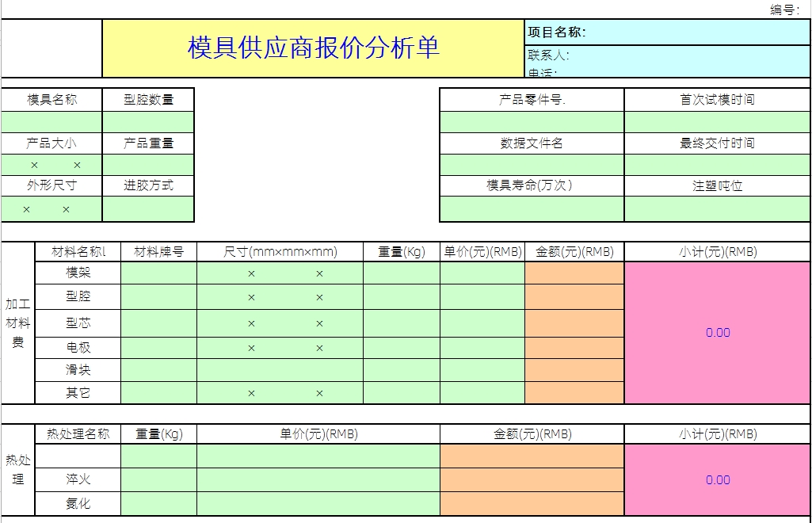
Task: Click the 产品重量 value cell
Action: point(148,164)
